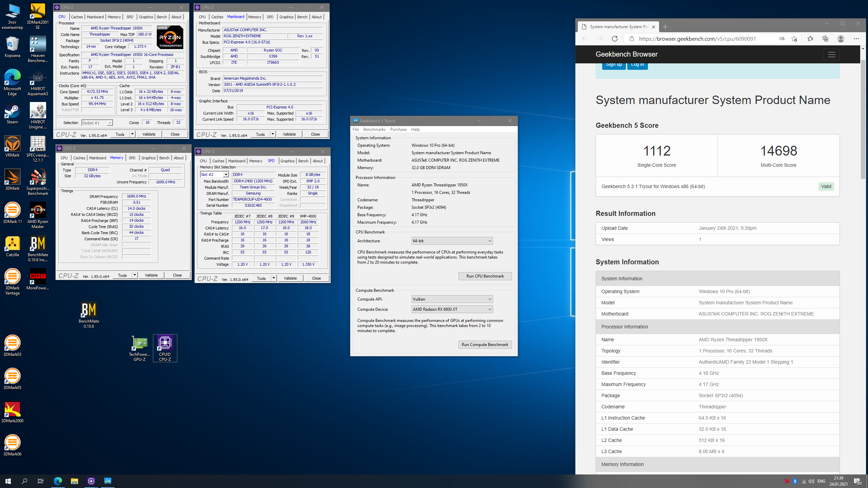Image resolution: width=868 pixels, height=488 pixels.
Task: Launch Steam desktop shortcut
Action: [x=12, y=114]
